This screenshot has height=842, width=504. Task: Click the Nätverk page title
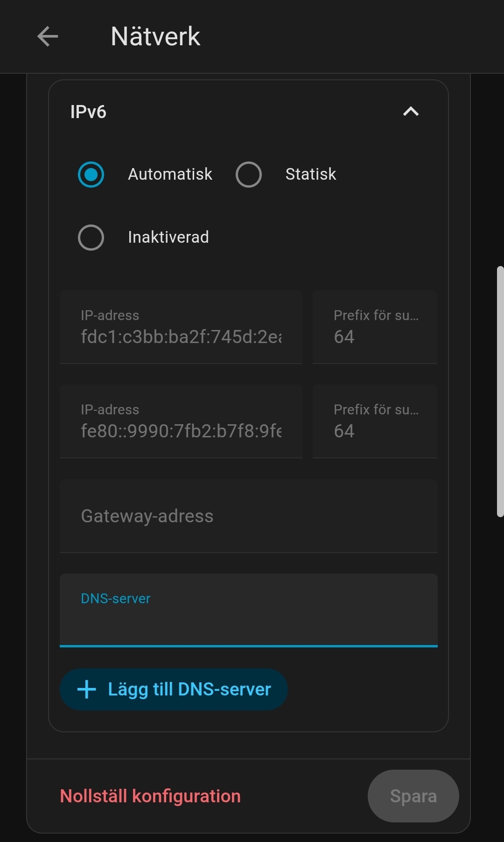tap(155, 36)
